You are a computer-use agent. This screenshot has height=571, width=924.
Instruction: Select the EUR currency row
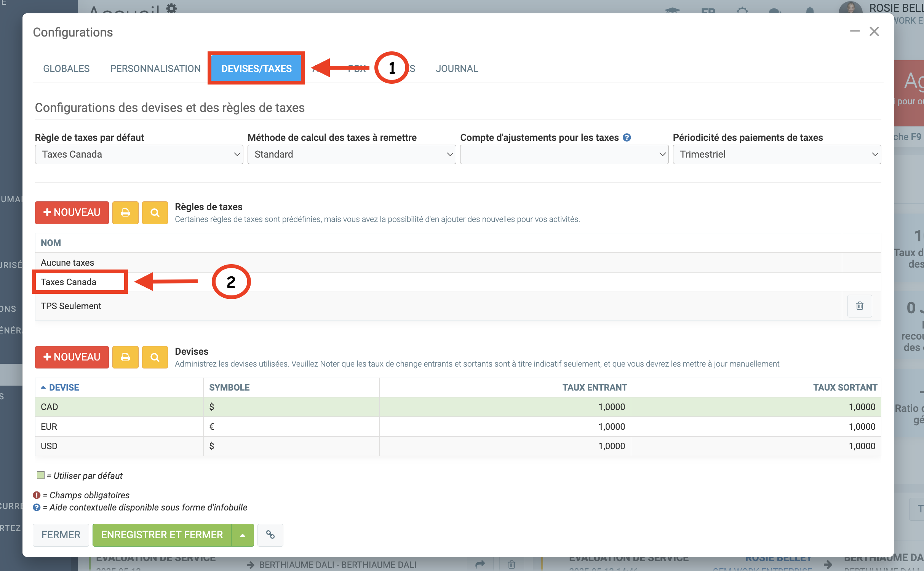[49, 427]
